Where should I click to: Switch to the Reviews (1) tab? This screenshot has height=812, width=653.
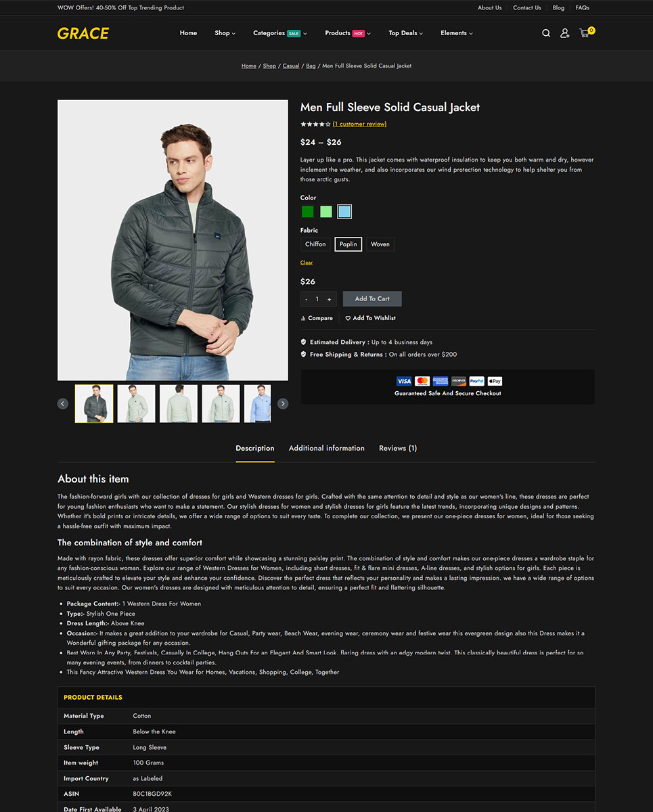pos(398,449)
